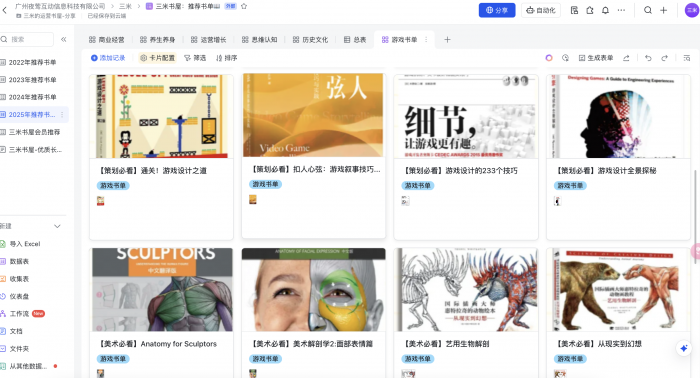700x378 pixels.
Task: Switch to the 商业经营 view tab
Action: click(107, 40)
